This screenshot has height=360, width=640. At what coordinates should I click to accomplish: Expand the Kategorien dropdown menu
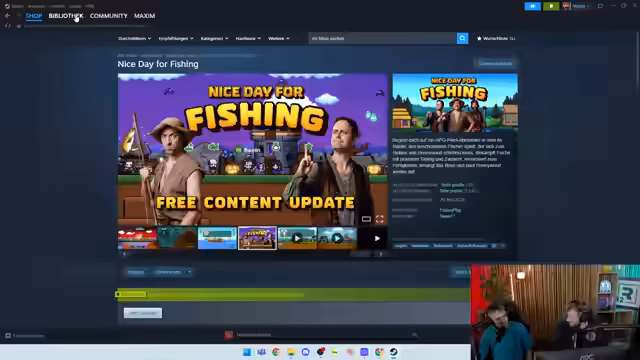tap(214, 38)
